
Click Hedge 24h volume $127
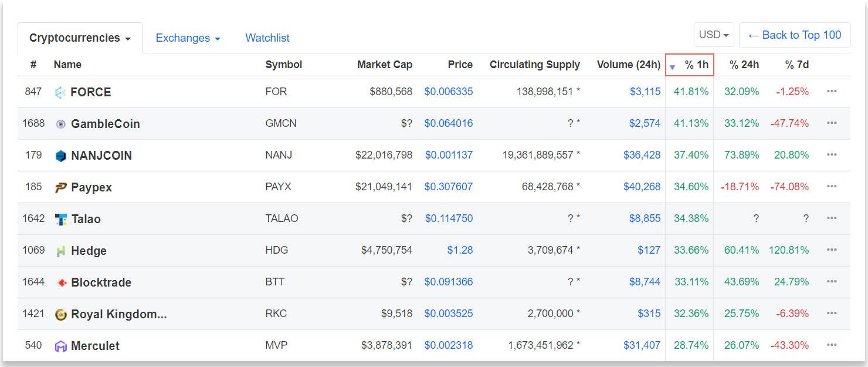(x=649, y=250)
